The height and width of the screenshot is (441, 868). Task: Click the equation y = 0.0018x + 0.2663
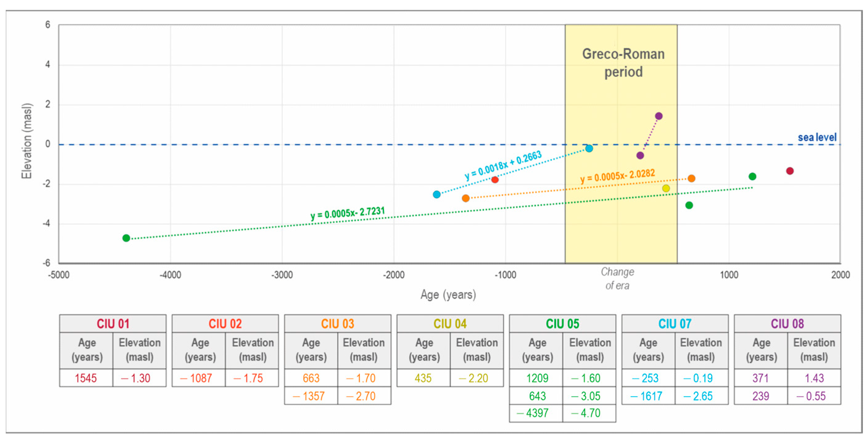click(503, 165)
